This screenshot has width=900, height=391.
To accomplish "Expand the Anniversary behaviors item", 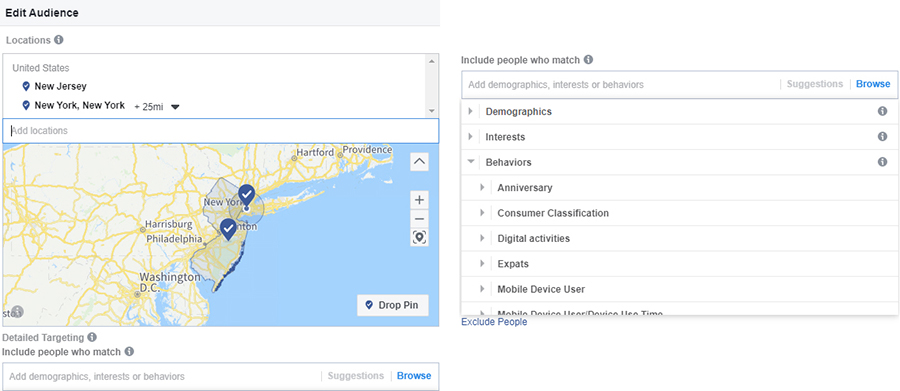I will point(482,187).
